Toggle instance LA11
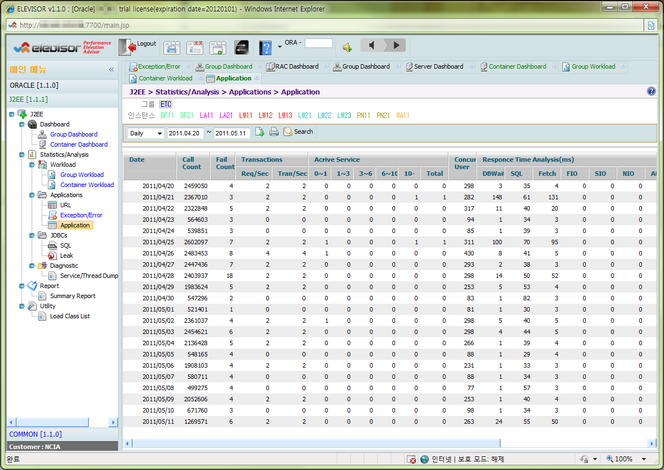Viewport: 664px width, 470px height. (207, 115)
